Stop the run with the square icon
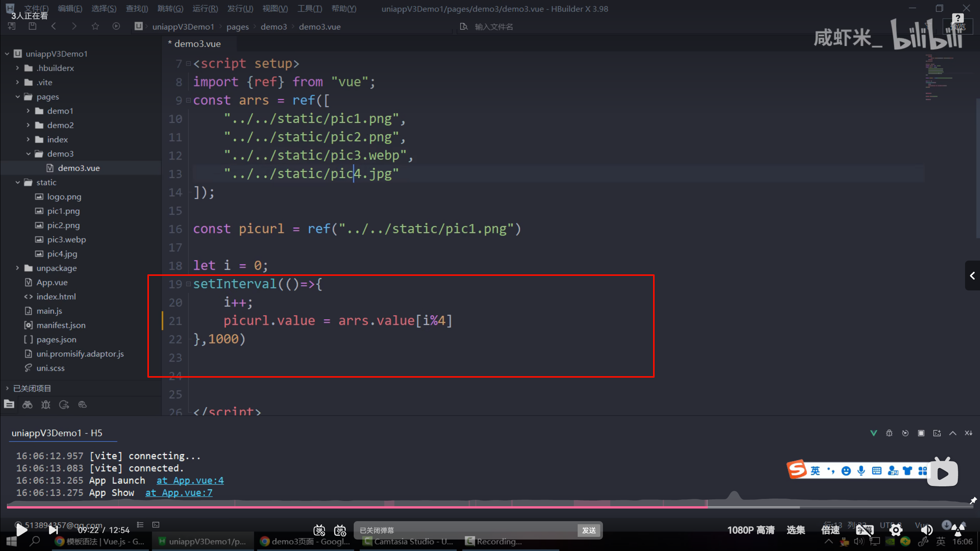 coord(921,433)
